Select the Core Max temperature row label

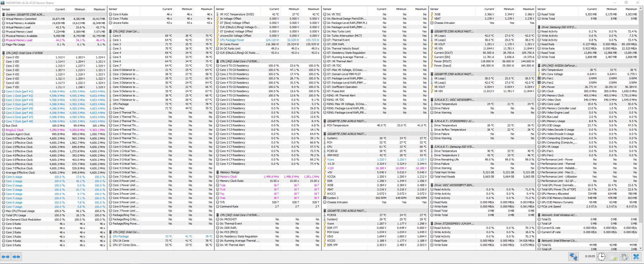118,108
